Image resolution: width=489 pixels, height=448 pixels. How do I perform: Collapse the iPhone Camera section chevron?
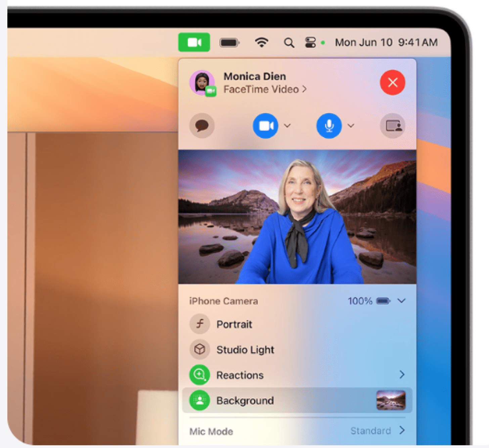(402, 301)
